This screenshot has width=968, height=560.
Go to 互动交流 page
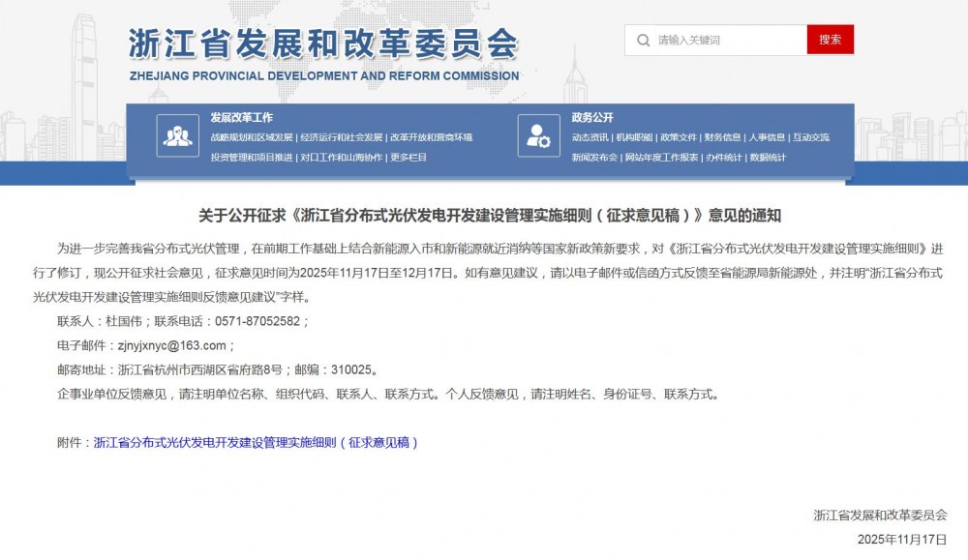point(810,137)
